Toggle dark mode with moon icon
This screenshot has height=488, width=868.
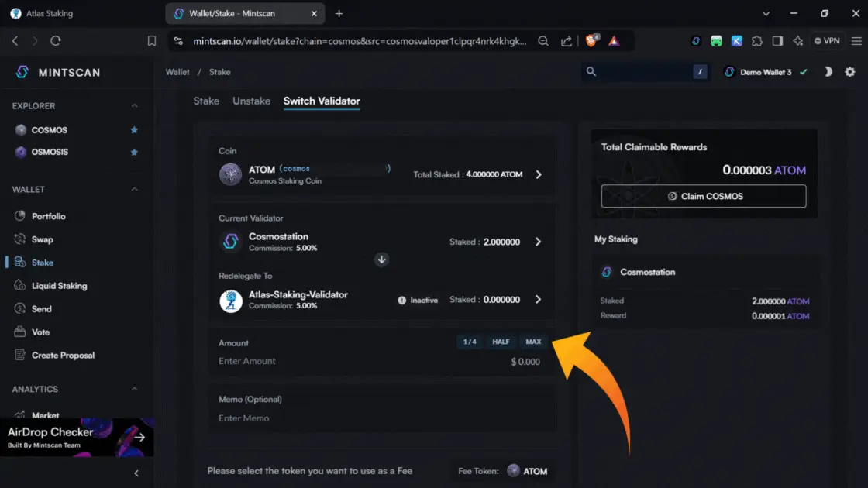(828, 72)
